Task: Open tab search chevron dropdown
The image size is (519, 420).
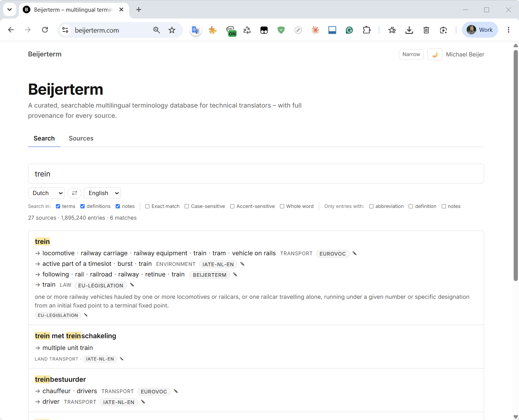Action: [9, 9]
